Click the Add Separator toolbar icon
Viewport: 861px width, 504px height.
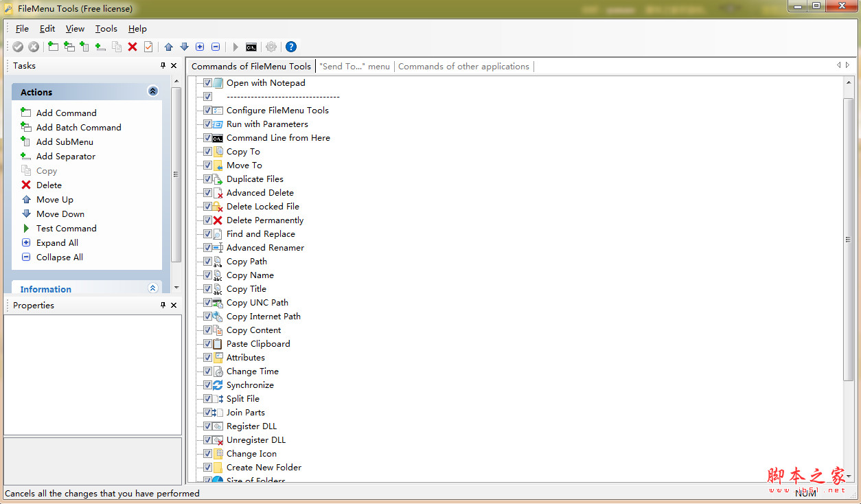(100, 47)
